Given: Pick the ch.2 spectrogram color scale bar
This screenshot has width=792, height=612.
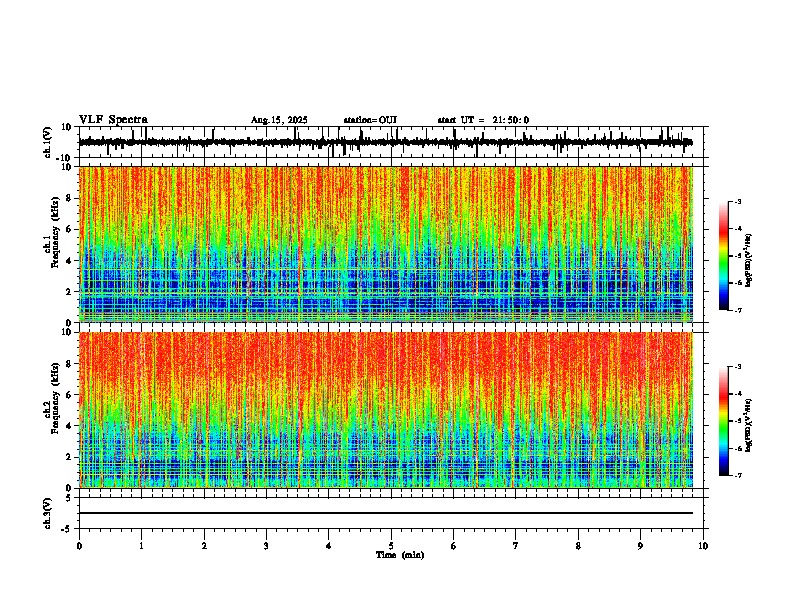Looking at the screenshot, I should (x=723, y=421).
